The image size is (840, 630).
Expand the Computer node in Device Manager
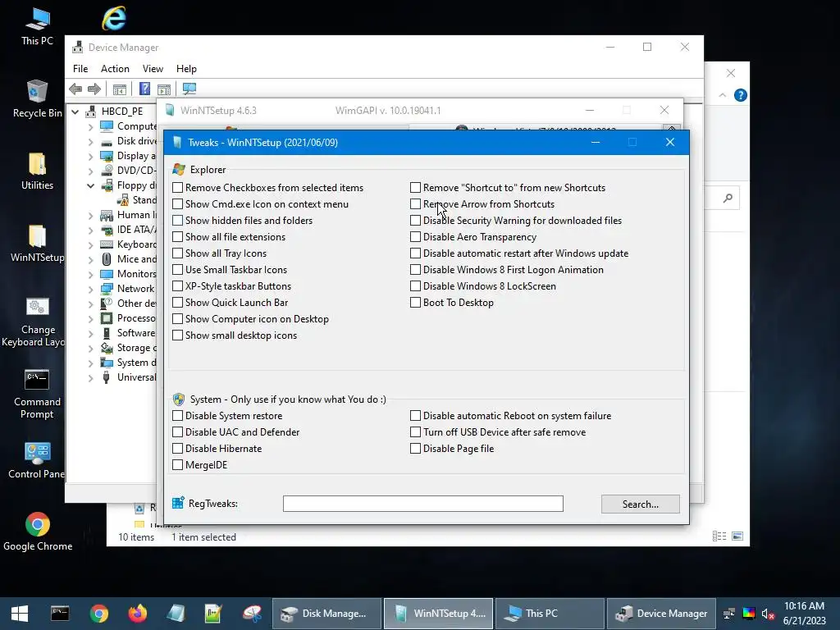click(x=90, y=127)
